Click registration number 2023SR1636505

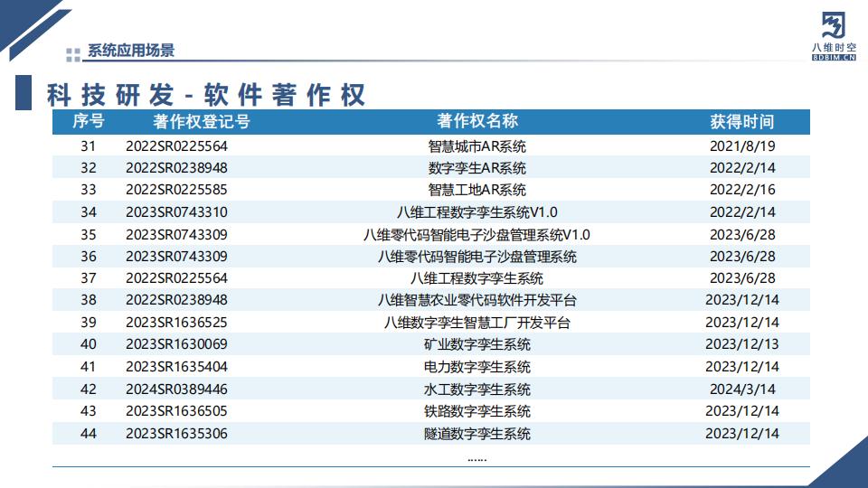click(x=176, y=410)
